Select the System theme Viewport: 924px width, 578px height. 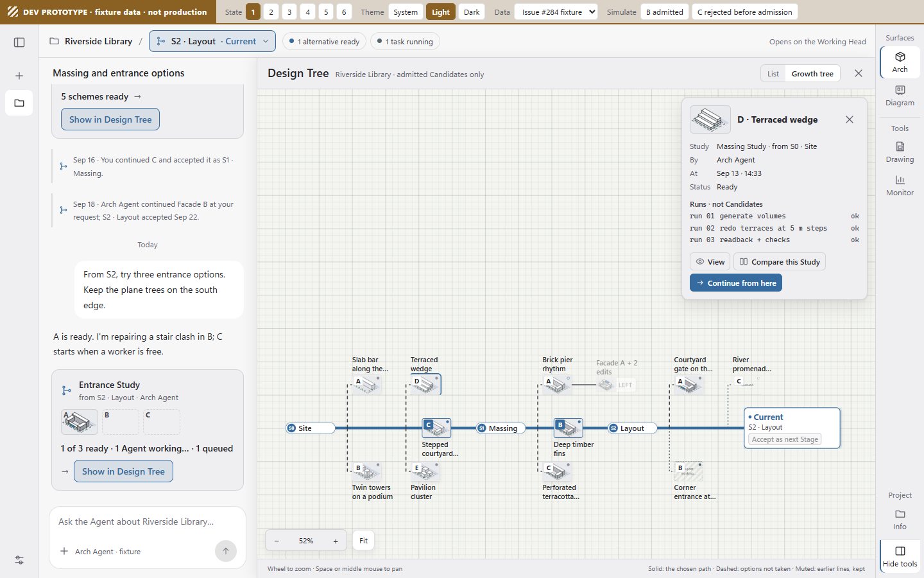(x=406, y=12)
